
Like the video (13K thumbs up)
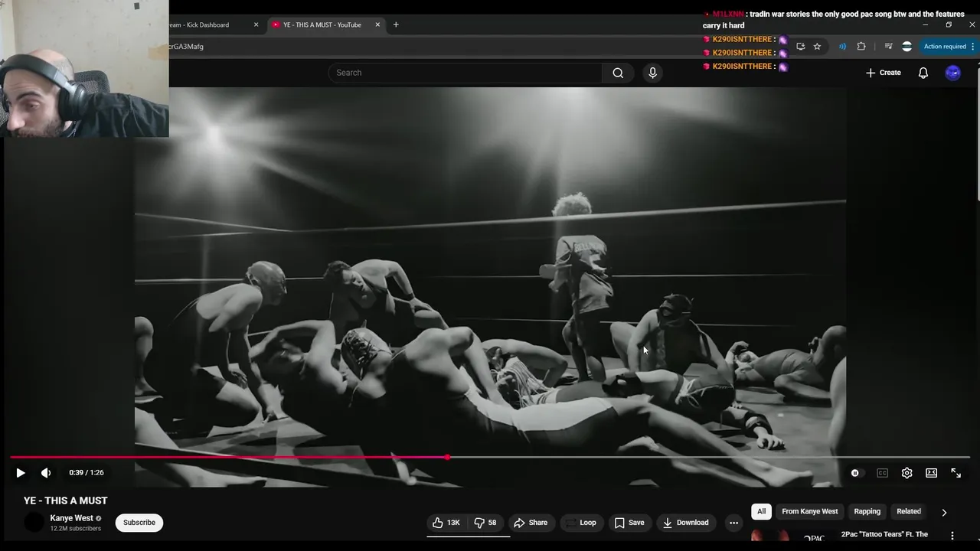(x=446, y=523)
